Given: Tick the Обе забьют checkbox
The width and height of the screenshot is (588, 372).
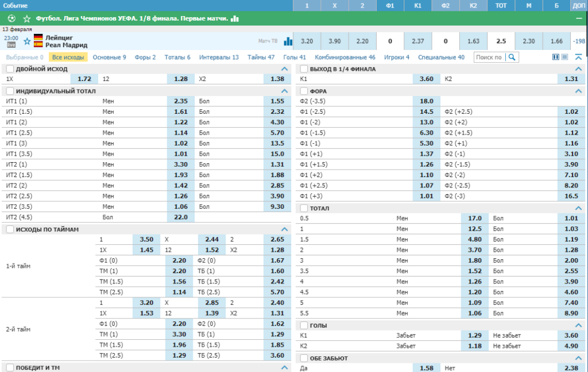Looking at the screenshot, I should (304, 358).
